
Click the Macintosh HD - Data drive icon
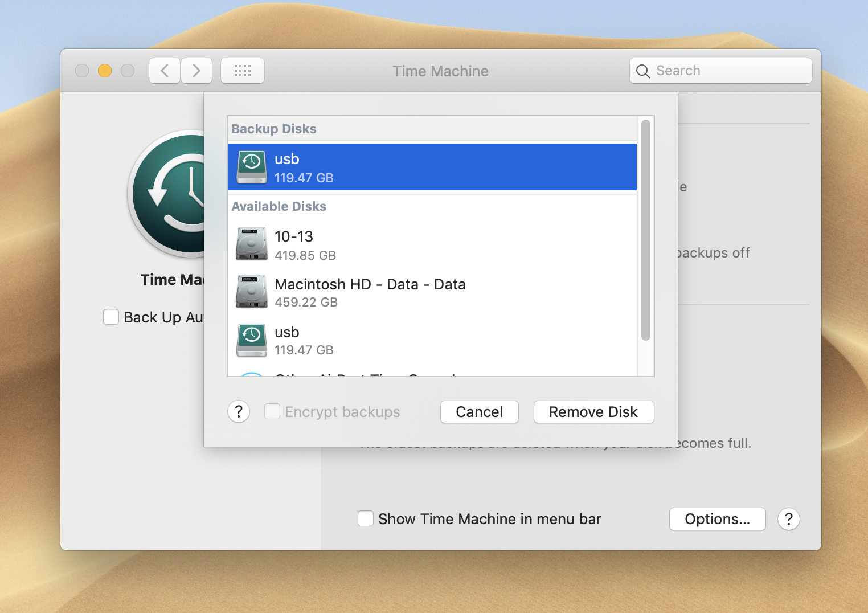point(252,292)
